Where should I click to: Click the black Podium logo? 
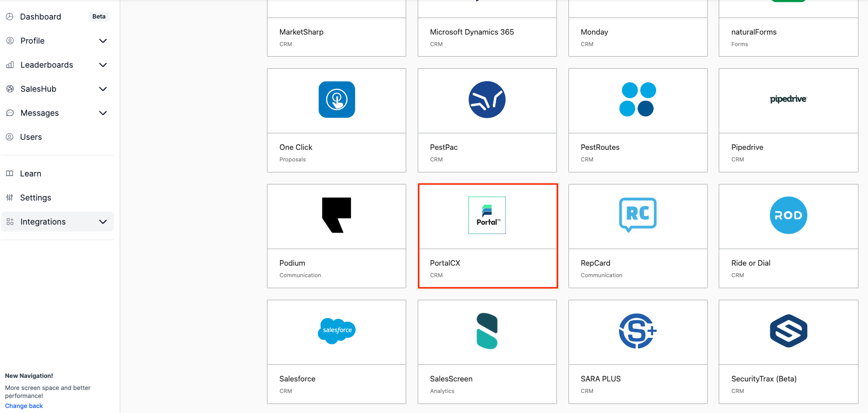coord(337,215)
